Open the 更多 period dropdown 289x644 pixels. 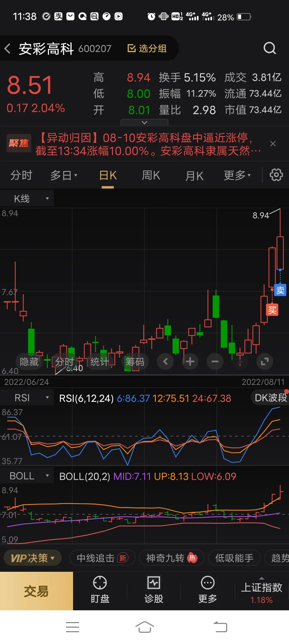[237, 175]
